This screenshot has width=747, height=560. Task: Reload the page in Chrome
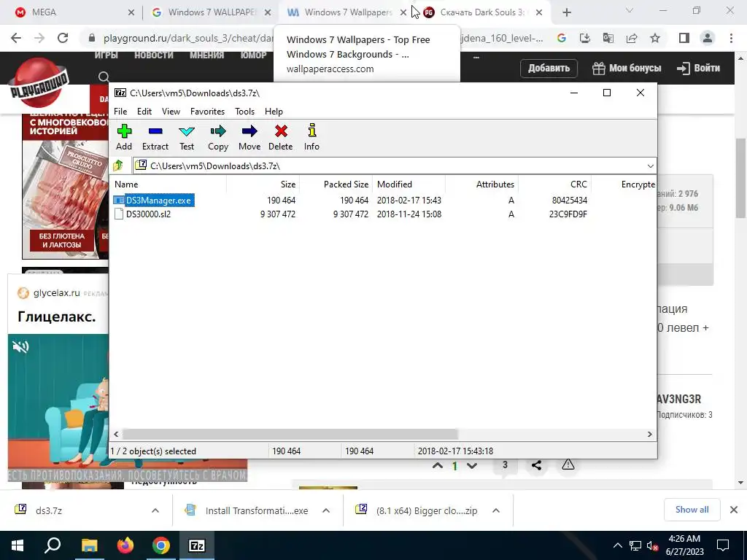(x=63, y=38)
